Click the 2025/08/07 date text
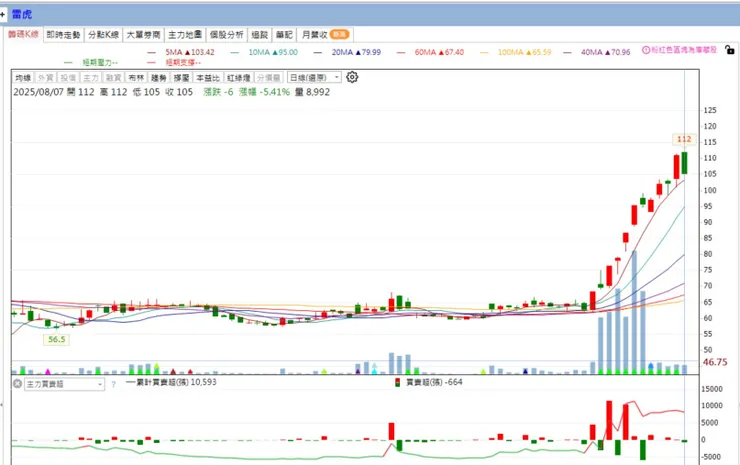This screenshot has width=740, height=465. pos(38,92)
